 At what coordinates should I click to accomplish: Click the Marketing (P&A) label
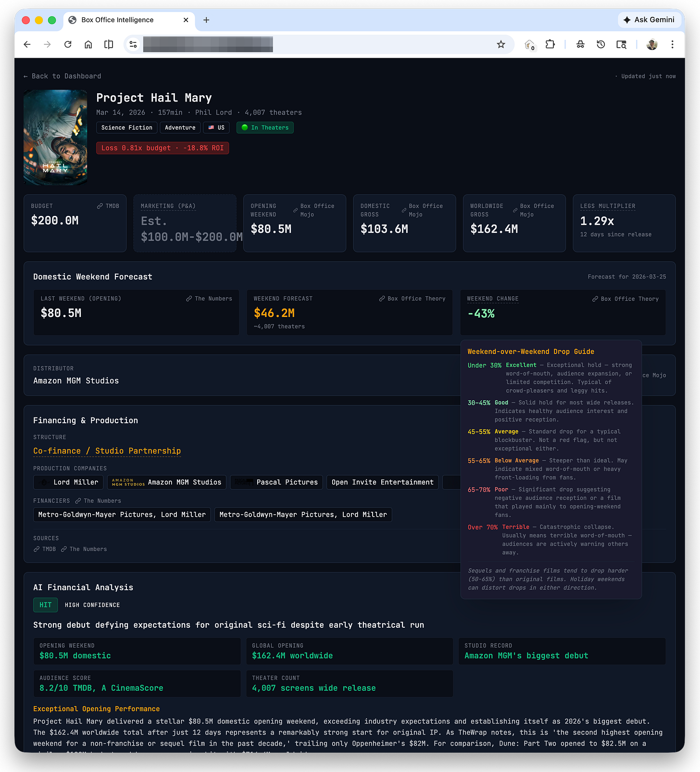tap(168, 206)
